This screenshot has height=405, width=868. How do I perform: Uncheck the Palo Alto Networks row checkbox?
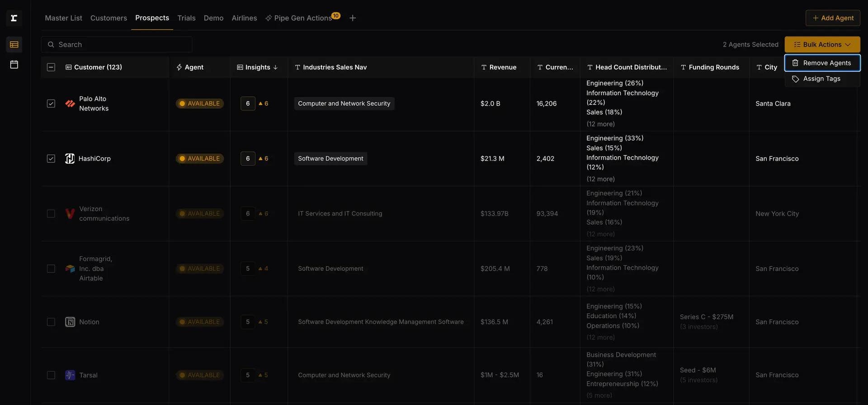[x=51, y=104]
